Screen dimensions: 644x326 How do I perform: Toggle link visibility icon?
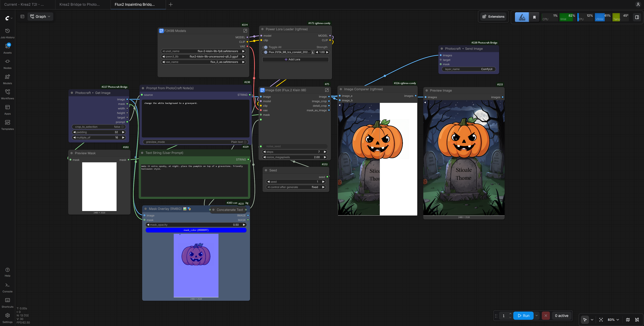coord(637,320)
